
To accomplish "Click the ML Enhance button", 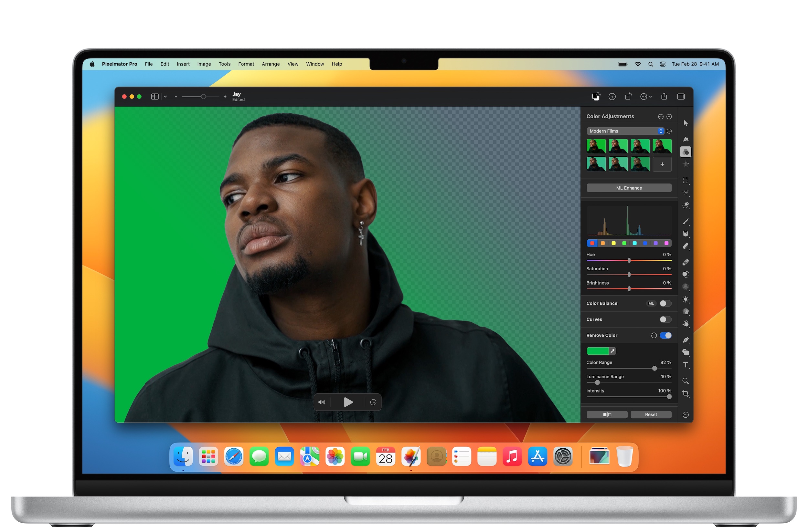I will coord(629,188).
